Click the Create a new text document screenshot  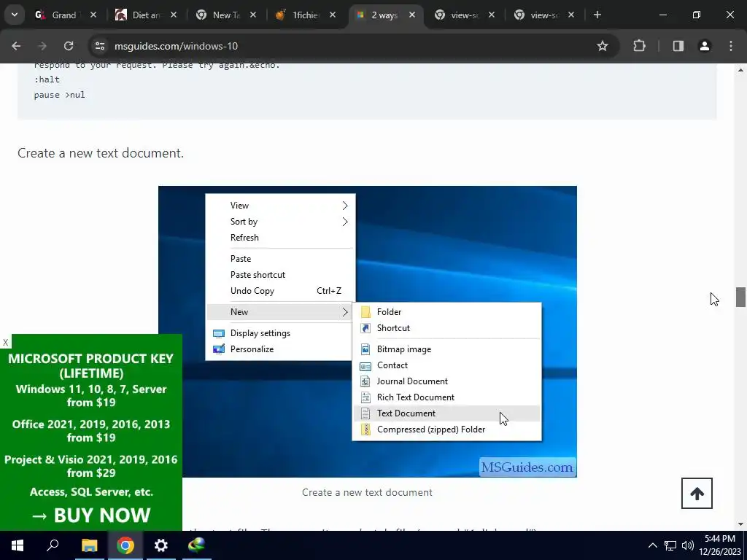(368, 332)
